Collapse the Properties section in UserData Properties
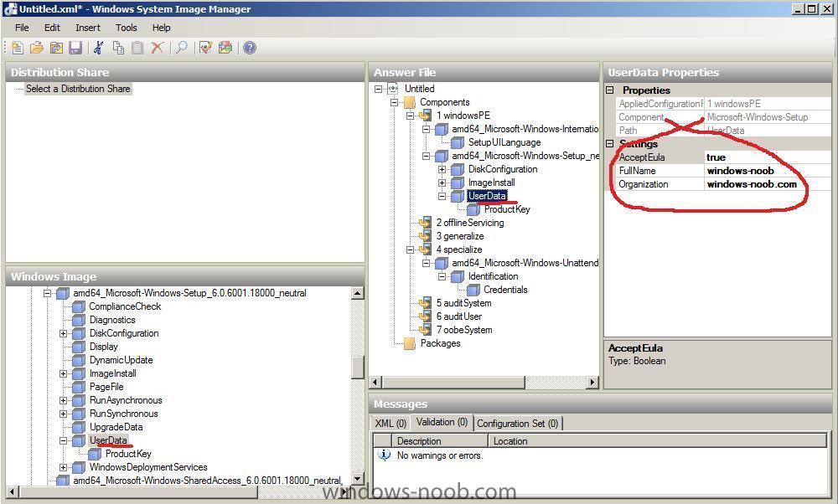 click(x=610, y=90)
